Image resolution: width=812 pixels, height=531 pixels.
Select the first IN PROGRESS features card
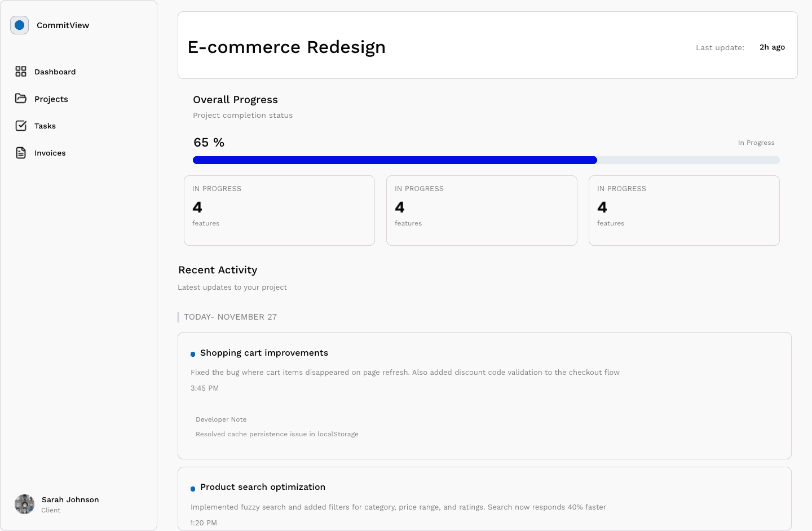click(279, 210)
